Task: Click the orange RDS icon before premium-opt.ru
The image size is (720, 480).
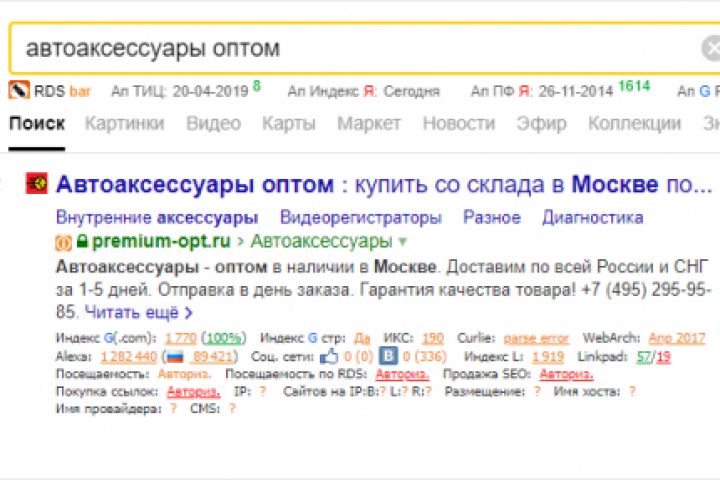Action: [64, 243]
